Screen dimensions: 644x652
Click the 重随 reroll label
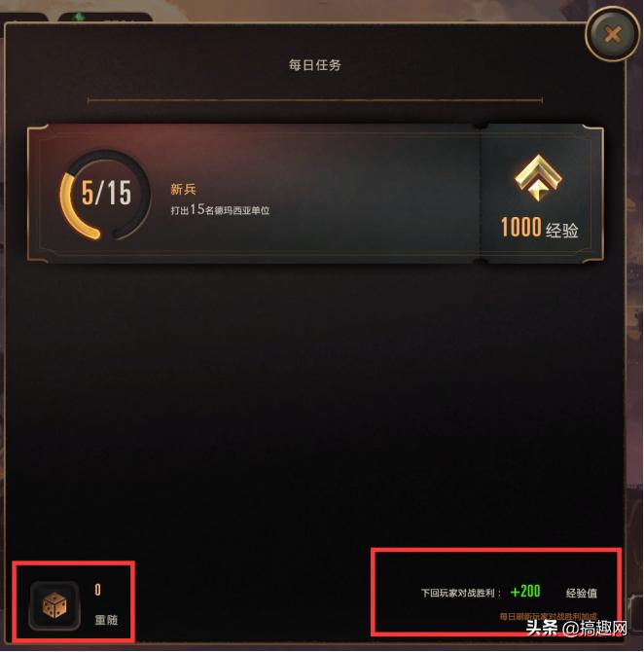pyautogui.click(x=106, y=620)
